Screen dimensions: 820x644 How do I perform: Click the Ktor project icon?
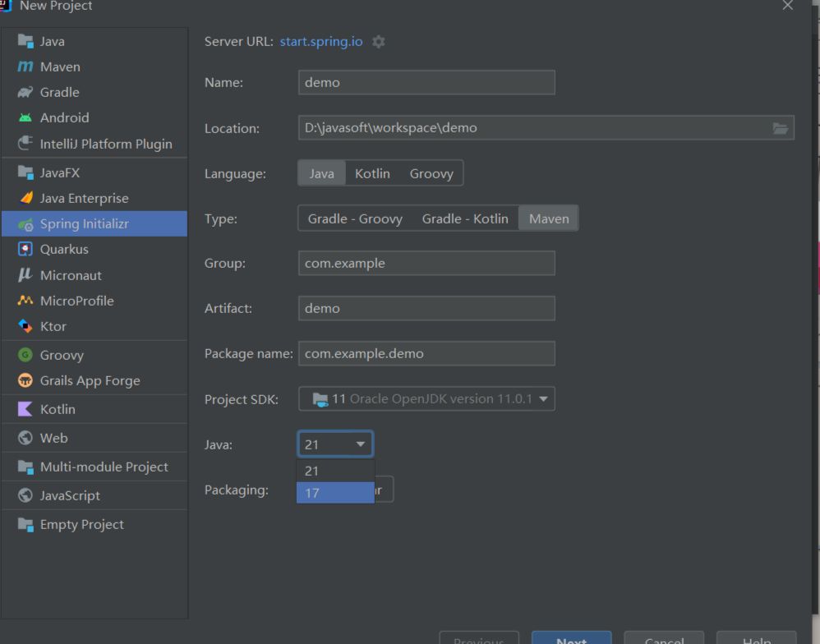[25, 326]
